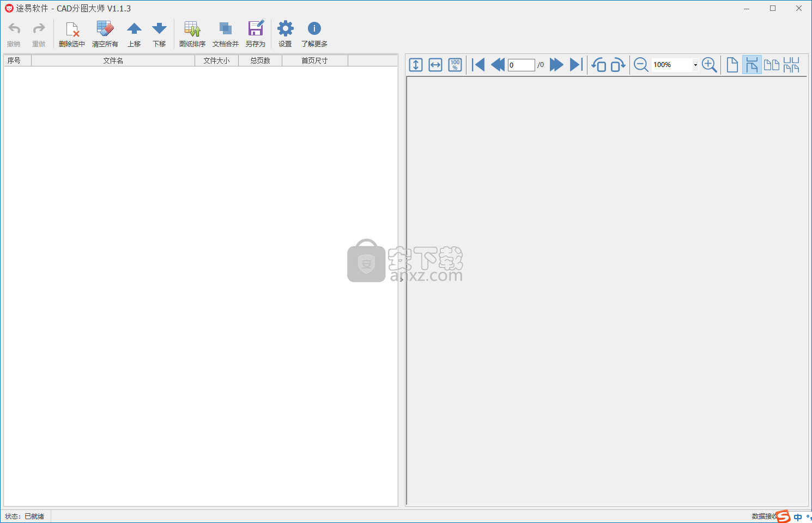The image size is (812, 523).
Task: Sort by 文件名 column header
Action: [113, 60]
